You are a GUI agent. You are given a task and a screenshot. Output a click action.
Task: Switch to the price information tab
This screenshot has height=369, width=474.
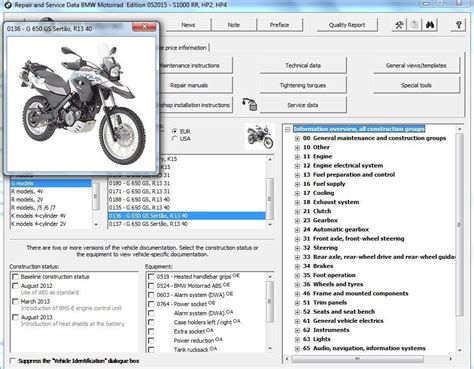point(183,48)
